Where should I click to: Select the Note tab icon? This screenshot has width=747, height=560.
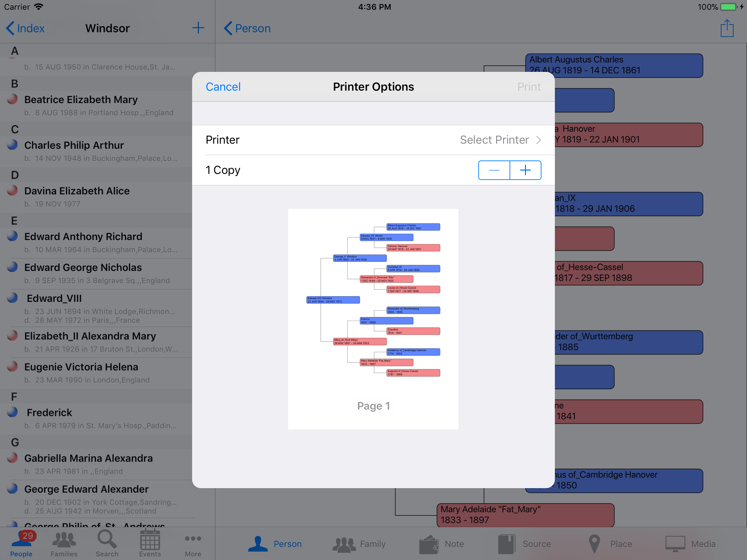click(x=442, y=544)
